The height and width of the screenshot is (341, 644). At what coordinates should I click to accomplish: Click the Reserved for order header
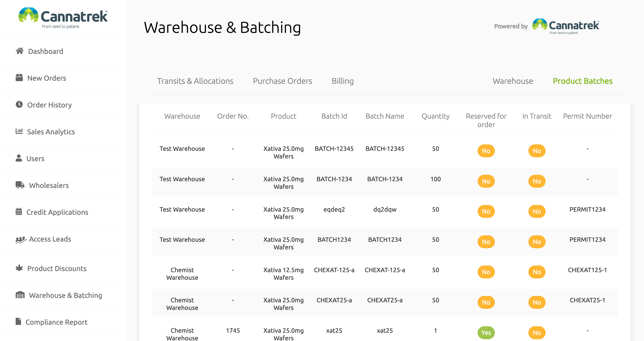click(x=486, y=120)
